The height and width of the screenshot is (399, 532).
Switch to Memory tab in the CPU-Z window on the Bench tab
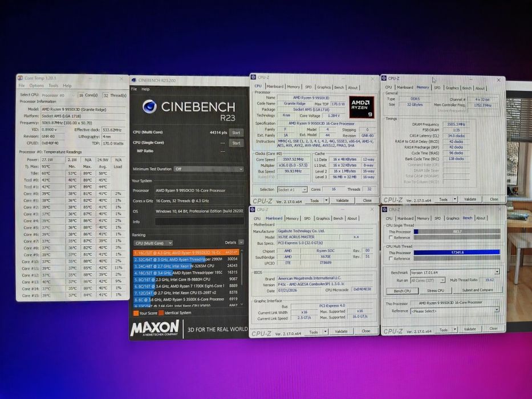tap(423, 218)
